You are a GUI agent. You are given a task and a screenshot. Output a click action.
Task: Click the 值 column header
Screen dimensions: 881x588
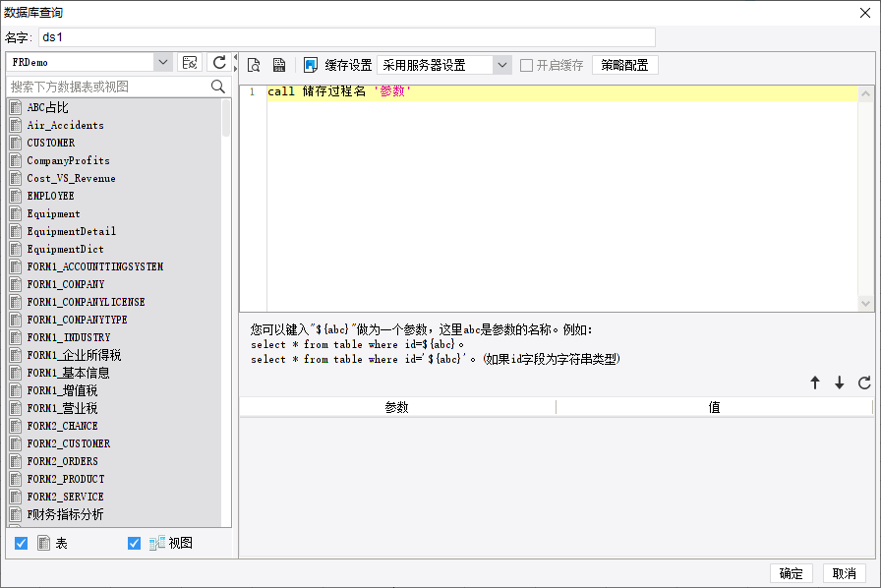pyautogui.click(x=714, y=407)
